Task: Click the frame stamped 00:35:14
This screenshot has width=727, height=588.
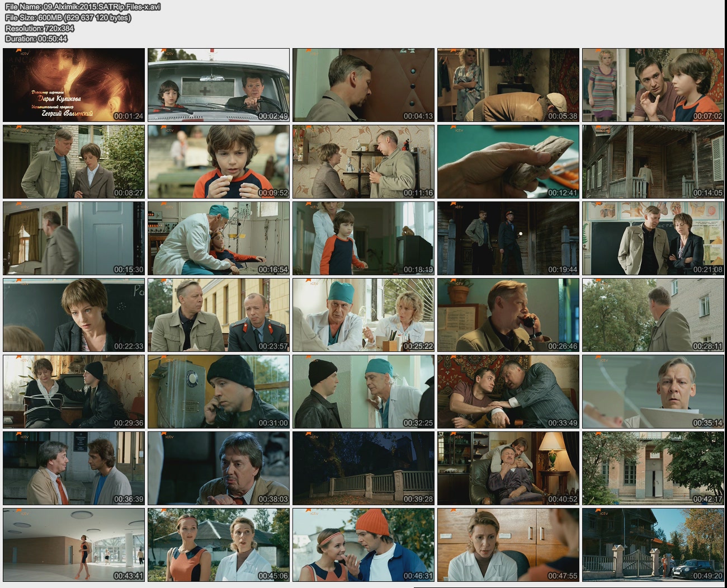Action: coord(653,392)
